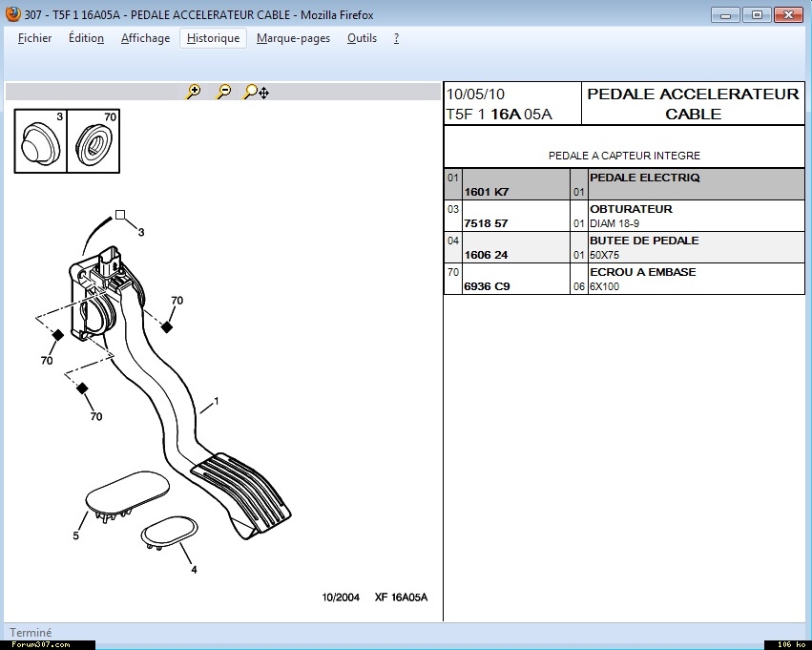Click the date 10/05/10 in header
This screenshot has height=650, width=812.
(475, 94)
